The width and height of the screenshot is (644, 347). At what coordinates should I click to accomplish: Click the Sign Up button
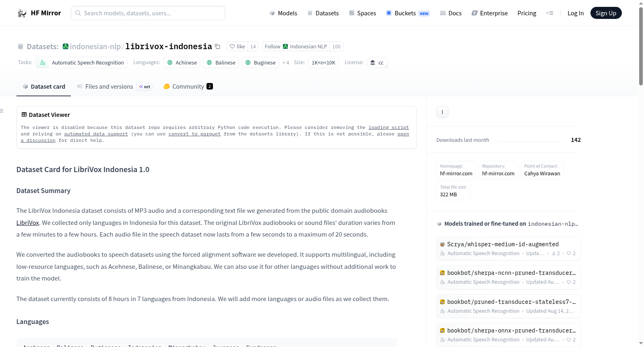click(x=606, y=13)
